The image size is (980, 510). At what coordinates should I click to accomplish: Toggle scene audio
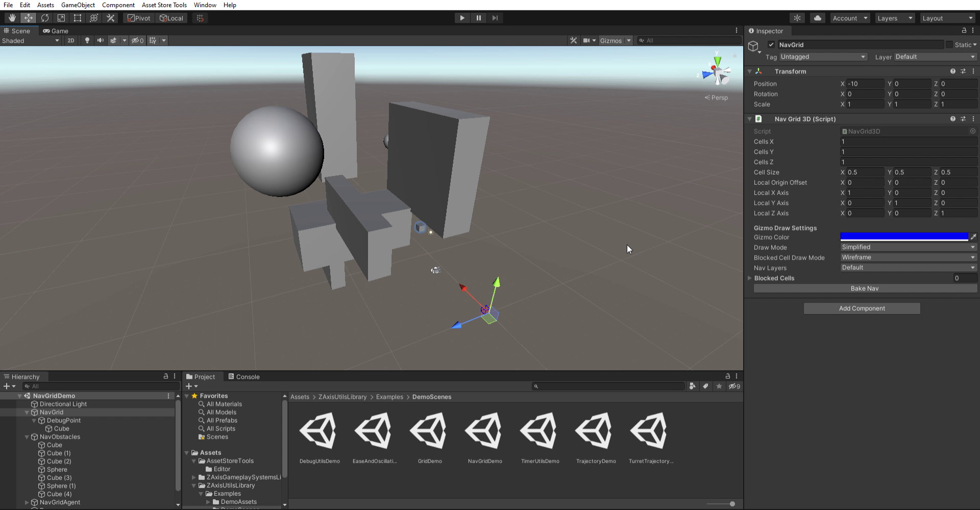coord(101,40)
